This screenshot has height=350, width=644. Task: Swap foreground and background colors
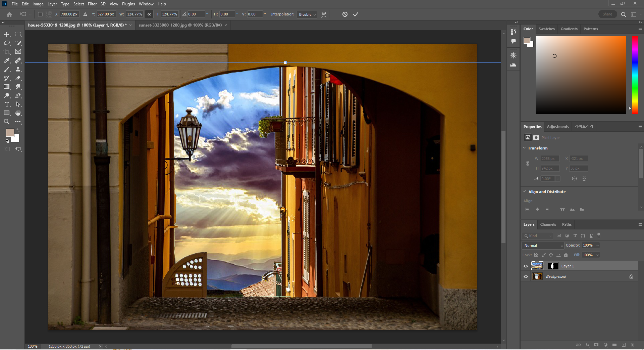pos(18,130)
